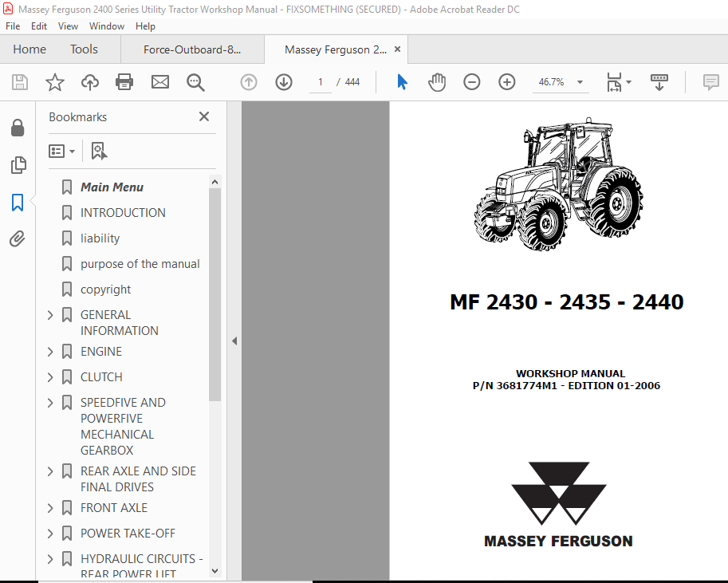Go to next page arrow icon

284,82
